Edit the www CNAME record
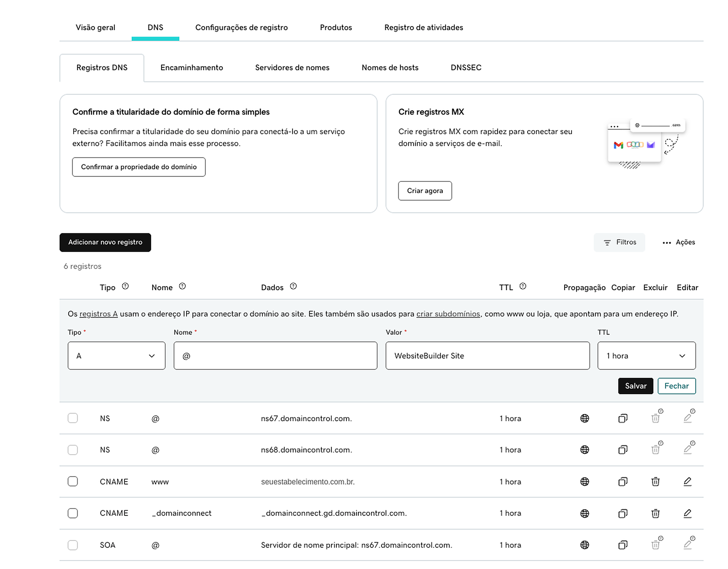This screenshot has height=569, width=728. 687,481
